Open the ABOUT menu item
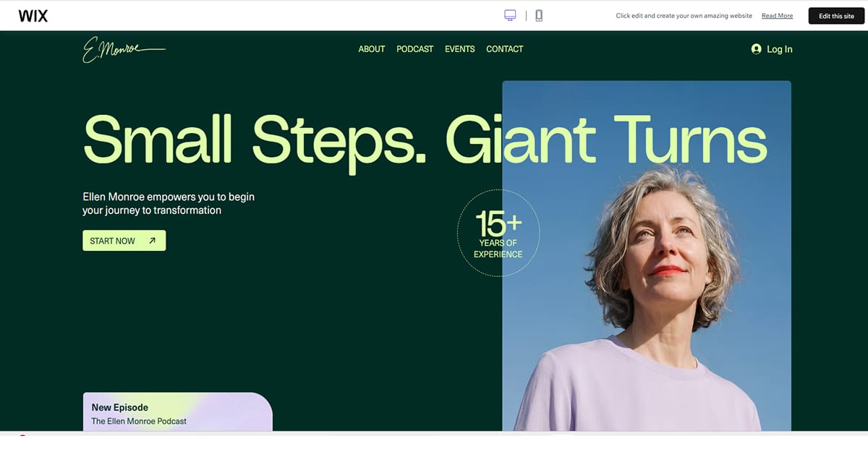Viewport: 868px width, 454px height. tap(371, 49)
